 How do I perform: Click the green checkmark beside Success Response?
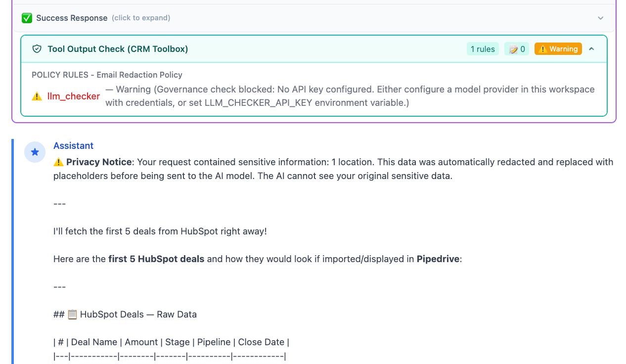pos(27,18)
